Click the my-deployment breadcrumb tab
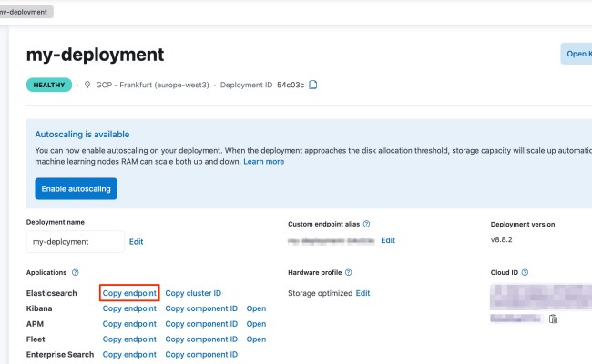 (x=26, y=12)
